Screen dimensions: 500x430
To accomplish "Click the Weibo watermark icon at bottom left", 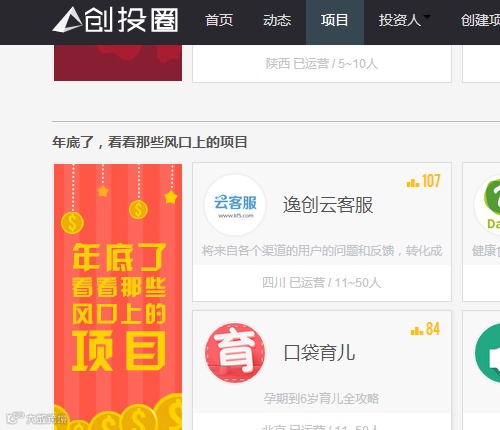I will pyautogui.click(x=15, y=418).
